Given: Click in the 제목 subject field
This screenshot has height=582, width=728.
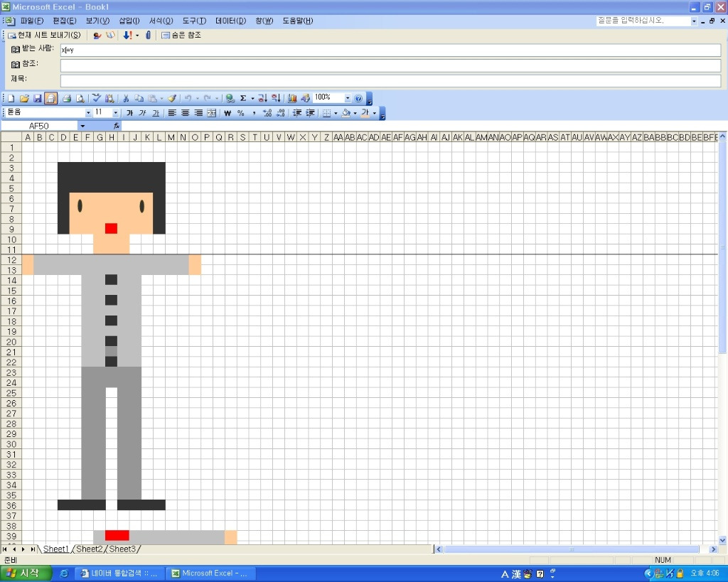Looking at the screenshot, I should 390,80.
